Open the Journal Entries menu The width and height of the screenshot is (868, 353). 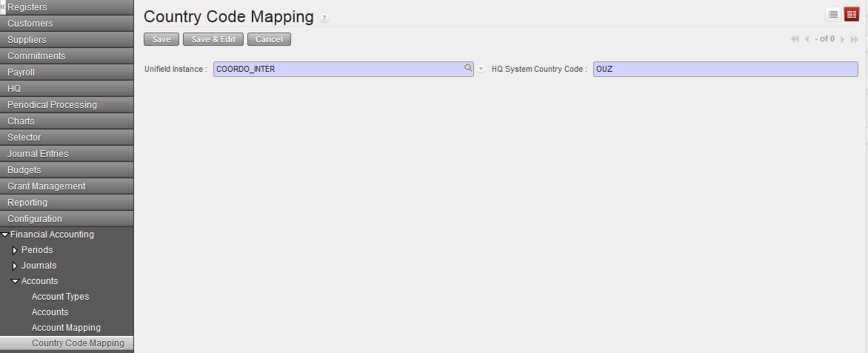point(38,154)
